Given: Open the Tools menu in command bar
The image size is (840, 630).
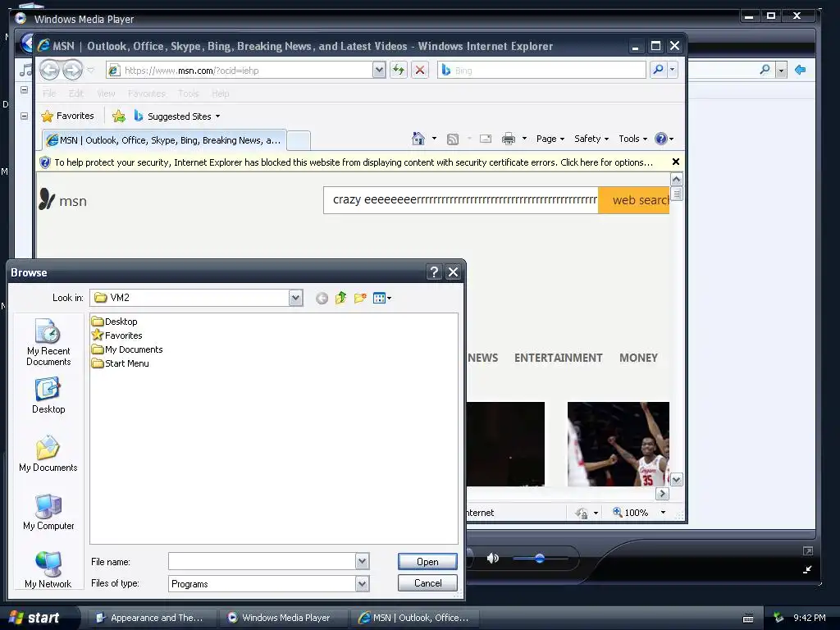Looking at the screenshot, I should [x=632, y=139].
